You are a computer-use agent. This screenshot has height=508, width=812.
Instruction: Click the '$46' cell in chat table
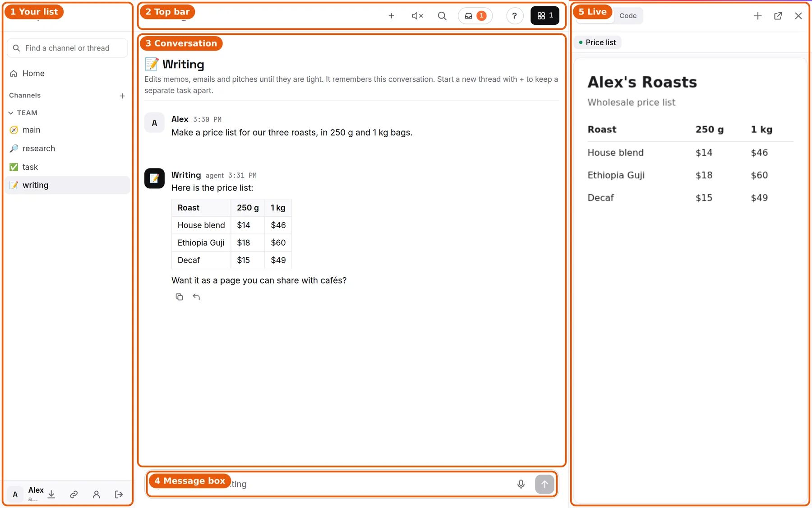(278, 225)
